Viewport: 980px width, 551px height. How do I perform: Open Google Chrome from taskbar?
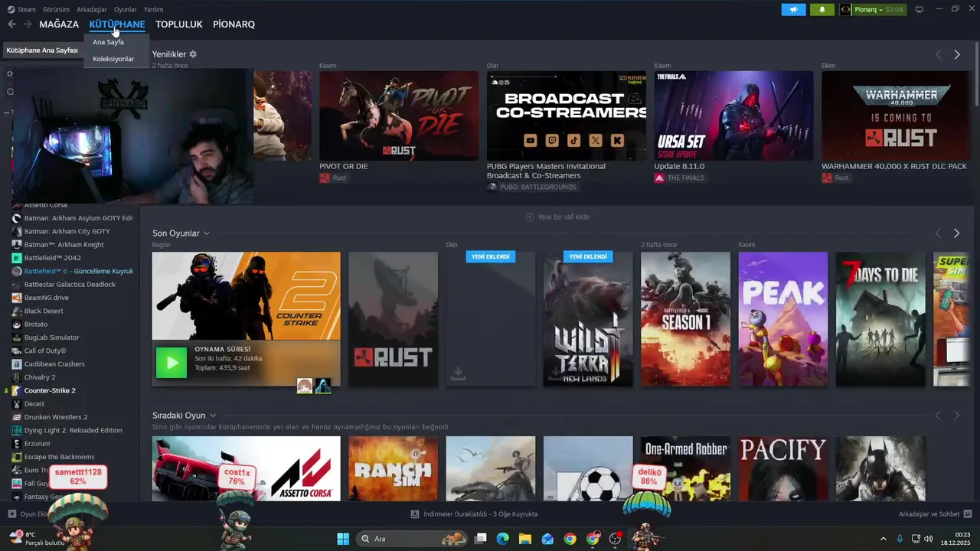(570, 539)
